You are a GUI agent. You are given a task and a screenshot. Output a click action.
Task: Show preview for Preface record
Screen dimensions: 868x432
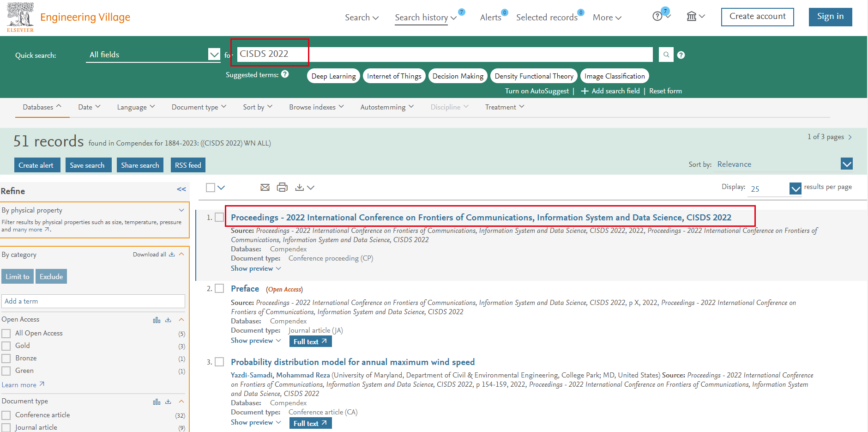[x=256, y=341]
